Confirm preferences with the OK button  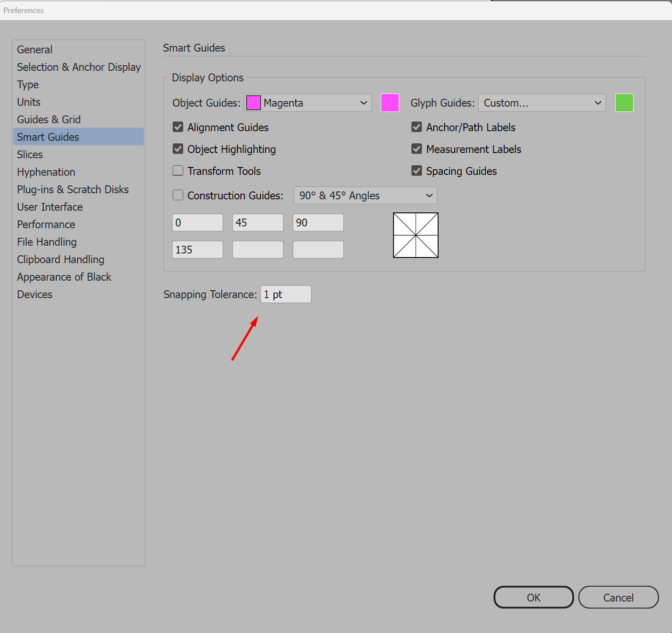point(534,597)
